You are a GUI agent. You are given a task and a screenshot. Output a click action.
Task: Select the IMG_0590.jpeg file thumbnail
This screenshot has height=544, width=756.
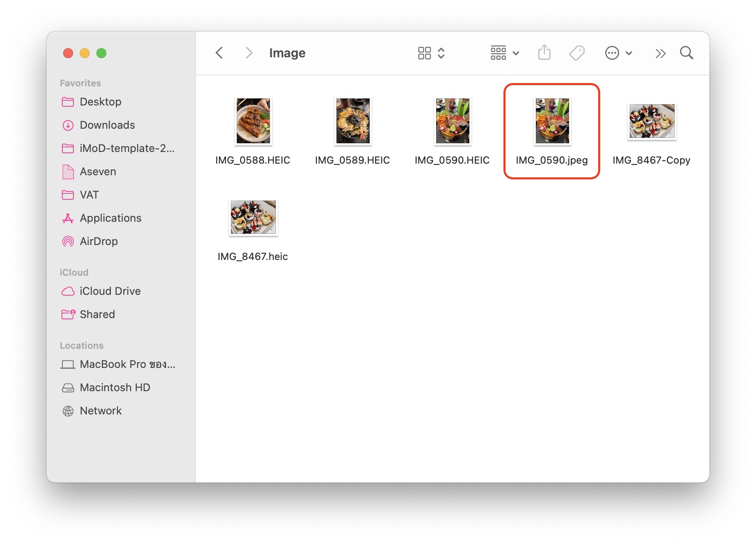552,121
